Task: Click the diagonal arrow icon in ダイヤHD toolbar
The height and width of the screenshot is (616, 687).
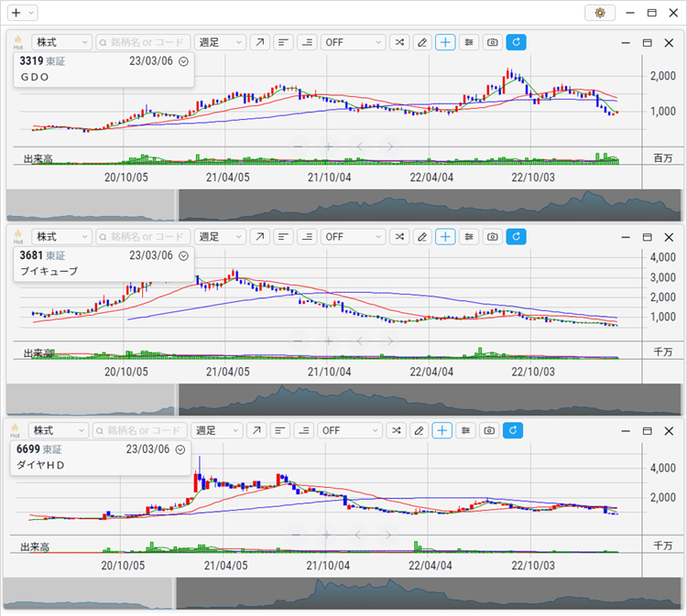Action: tap(259, 430)
